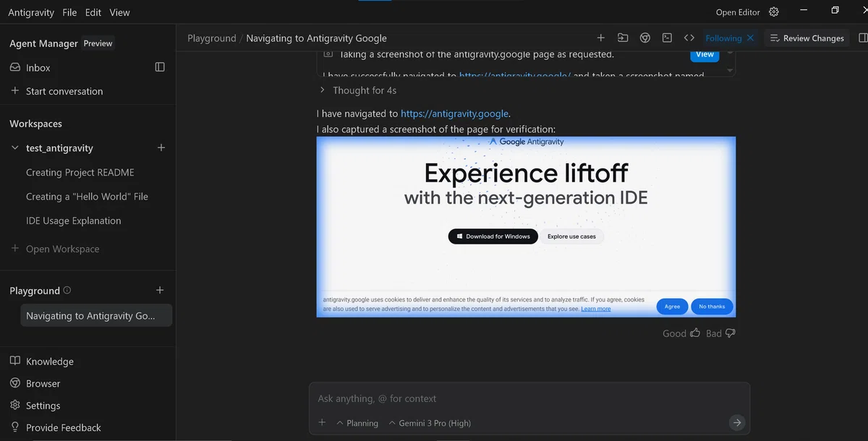Click the code brackets icon in toolbar
This screenshot has height=441, width=868.
tap(689, 38)
